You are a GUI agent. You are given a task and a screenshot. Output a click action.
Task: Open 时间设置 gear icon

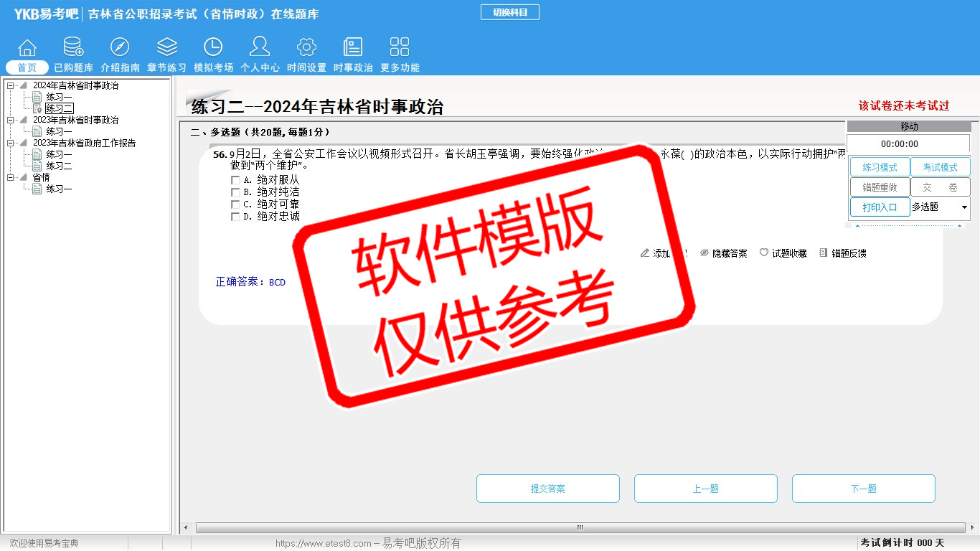306,48
